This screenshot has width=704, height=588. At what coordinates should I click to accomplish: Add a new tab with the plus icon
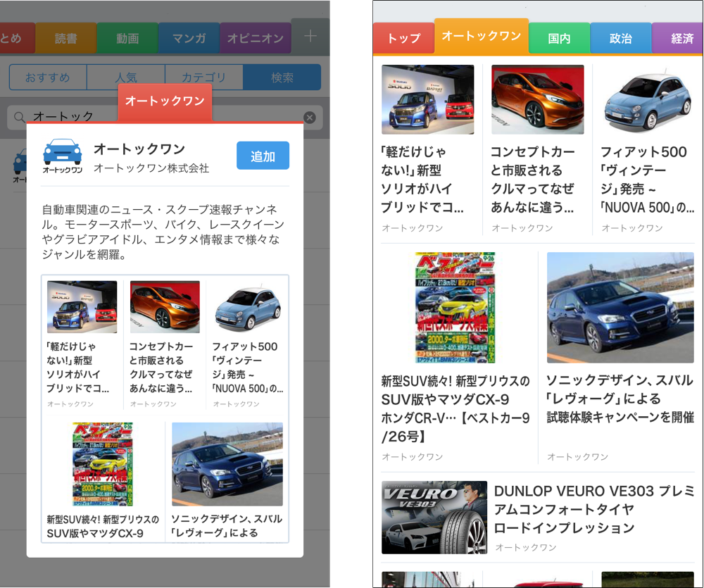click(x=310, y=37)
